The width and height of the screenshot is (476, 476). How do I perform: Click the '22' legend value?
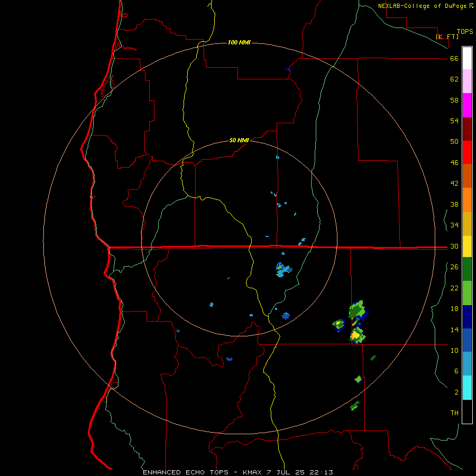tap(454, 288)
